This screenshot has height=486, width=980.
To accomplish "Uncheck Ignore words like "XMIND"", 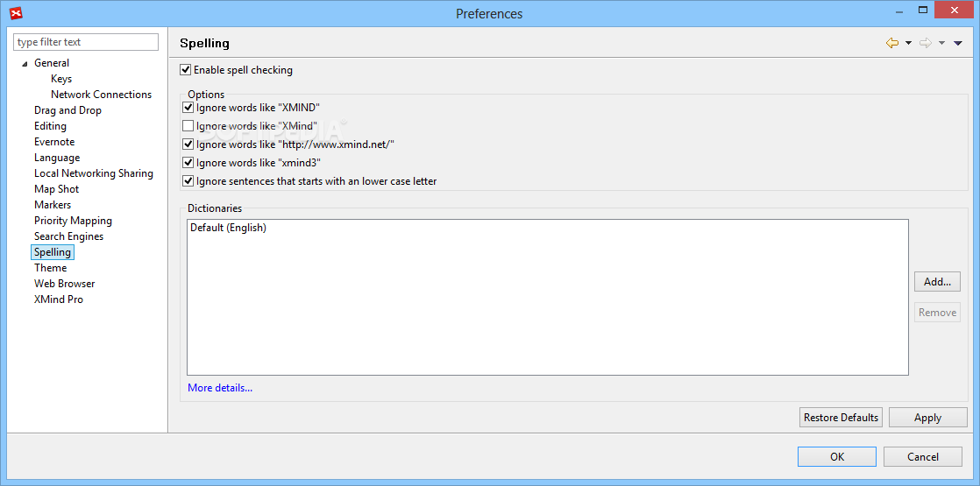I will pos(188,108).
